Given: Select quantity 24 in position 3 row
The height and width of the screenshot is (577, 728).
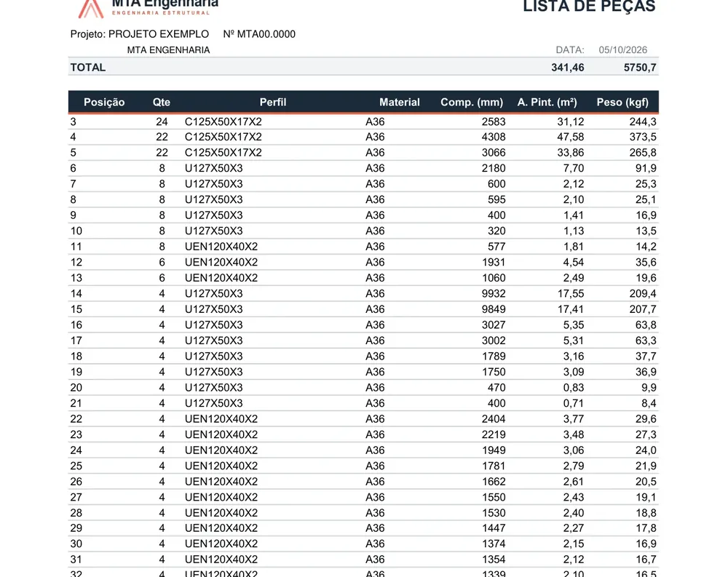Looking at the screenshot, I should point(162,122).
